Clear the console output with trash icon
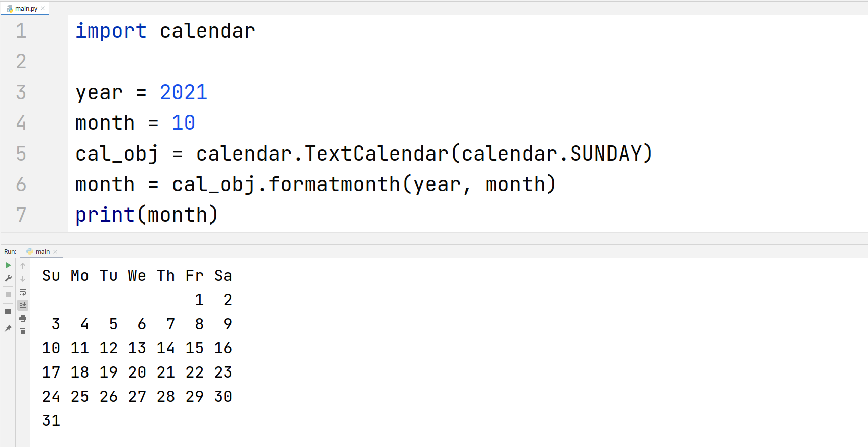 click(23, 331)
